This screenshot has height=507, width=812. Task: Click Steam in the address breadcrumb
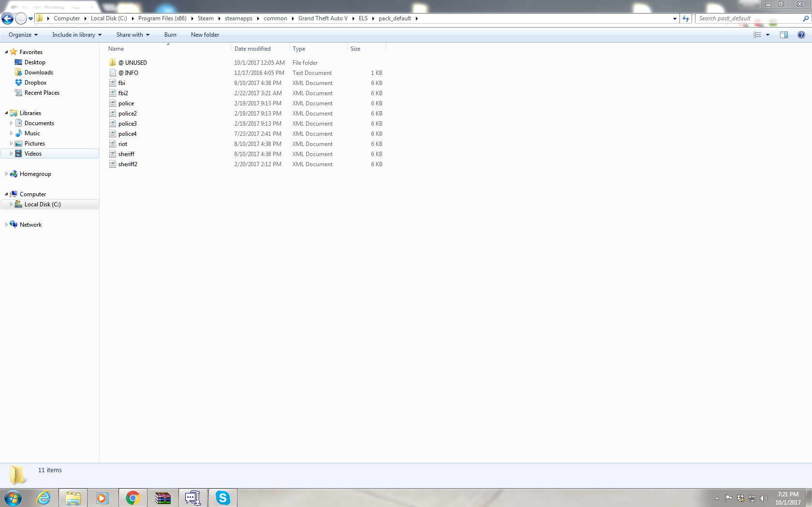(206, 18)
